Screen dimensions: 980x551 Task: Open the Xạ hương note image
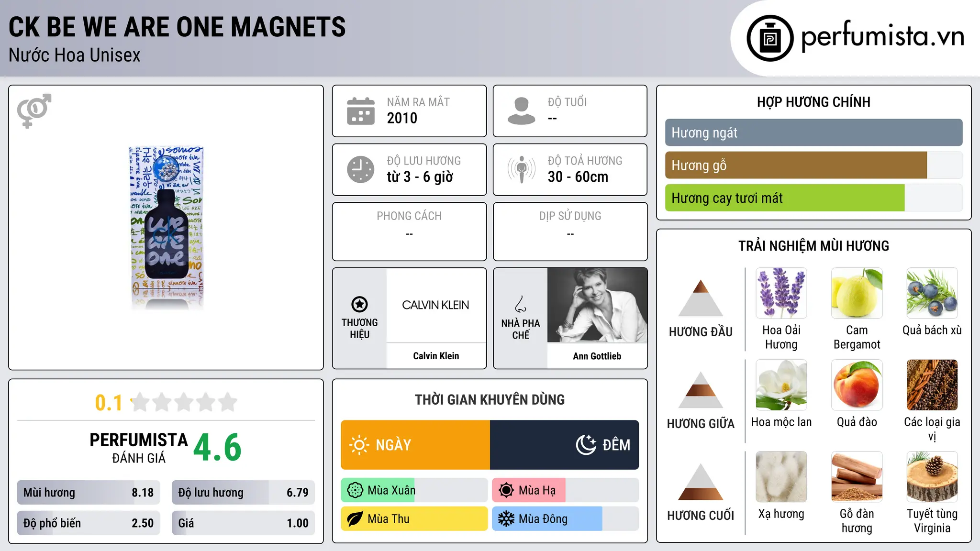click(781, 477)
